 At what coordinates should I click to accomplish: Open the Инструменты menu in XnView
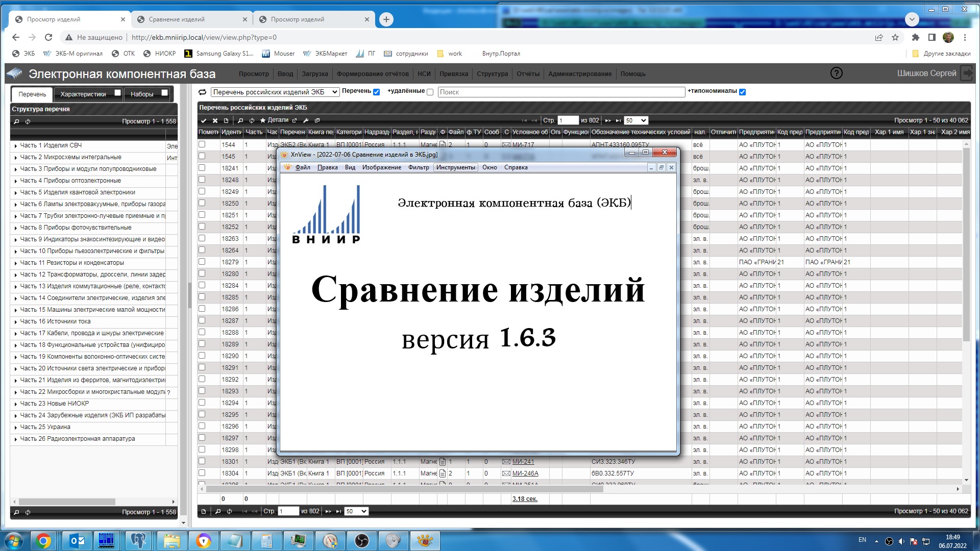click(x=455, y=167)
